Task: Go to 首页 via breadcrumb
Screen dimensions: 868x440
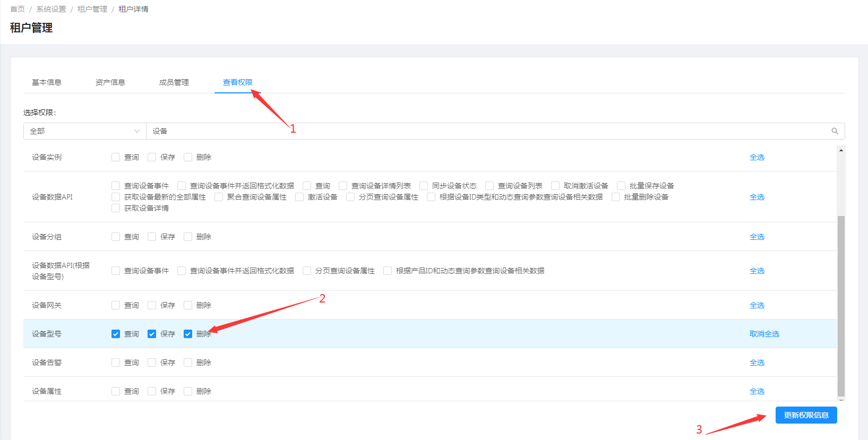Action: [x=18, y=9]
